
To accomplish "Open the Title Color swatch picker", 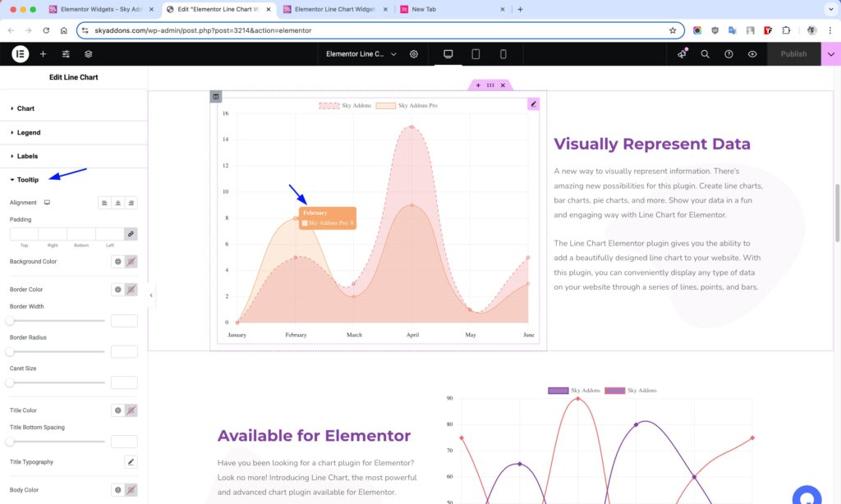I will pos(131,410).
